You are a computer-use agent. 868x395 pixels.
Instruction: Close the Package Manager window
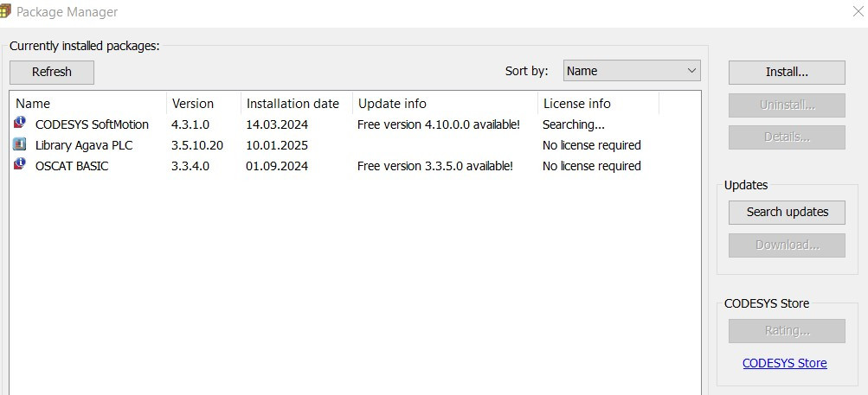tap(855, 12)
